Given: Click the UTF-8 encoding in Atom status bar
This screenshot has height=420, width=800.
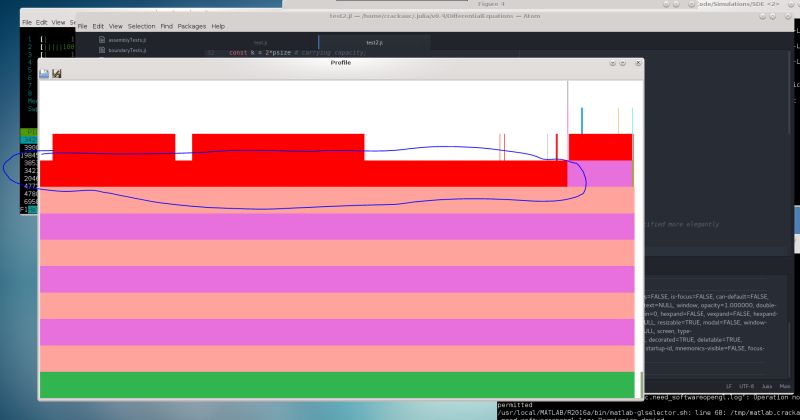Looking at the screenshot, I should [746, 386].
